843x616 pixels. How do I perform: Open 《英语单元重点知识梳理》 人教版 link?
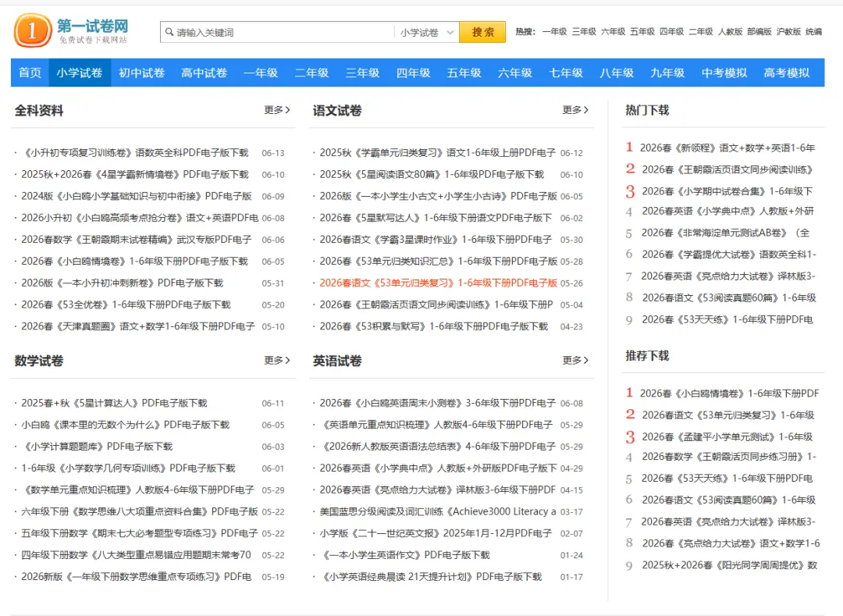(x=436, y=425)
